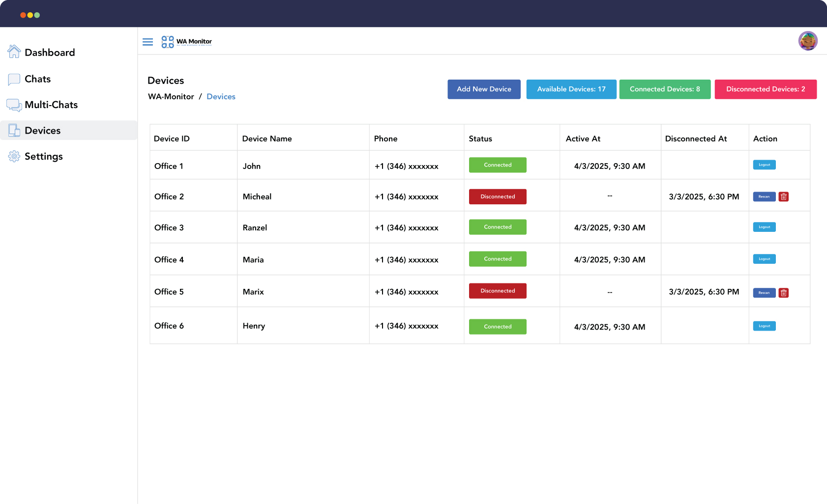Click the Dashboard home icon

14,52
